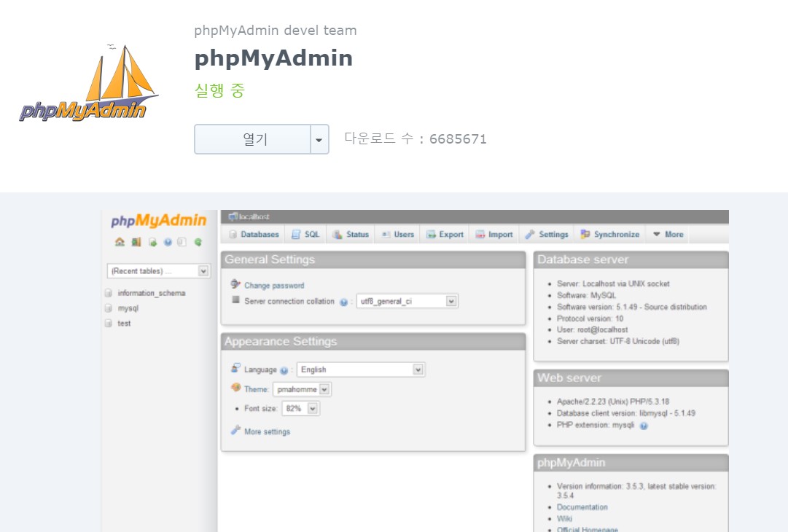The height and width of the screenshot is (532, 788).
Task: Select the information_schema database
Action: tap(152, 293)
